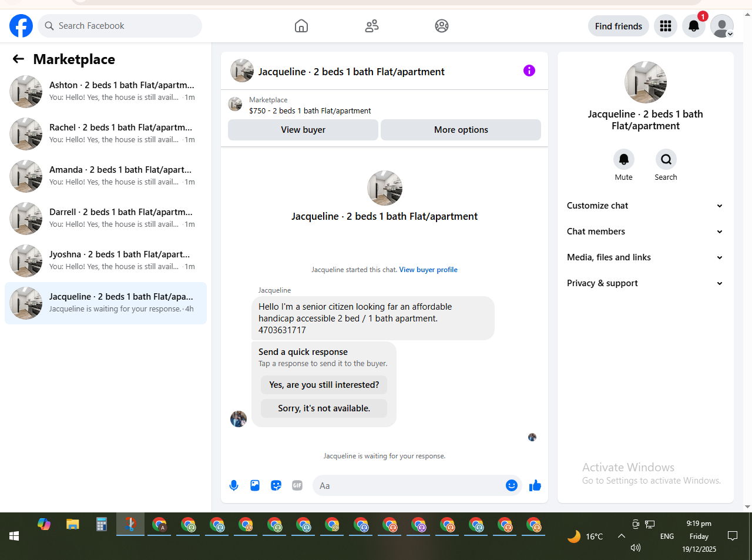Expand the Privacy & support section
The width and height of the screenshot is (752, 560).
[645, 283]
